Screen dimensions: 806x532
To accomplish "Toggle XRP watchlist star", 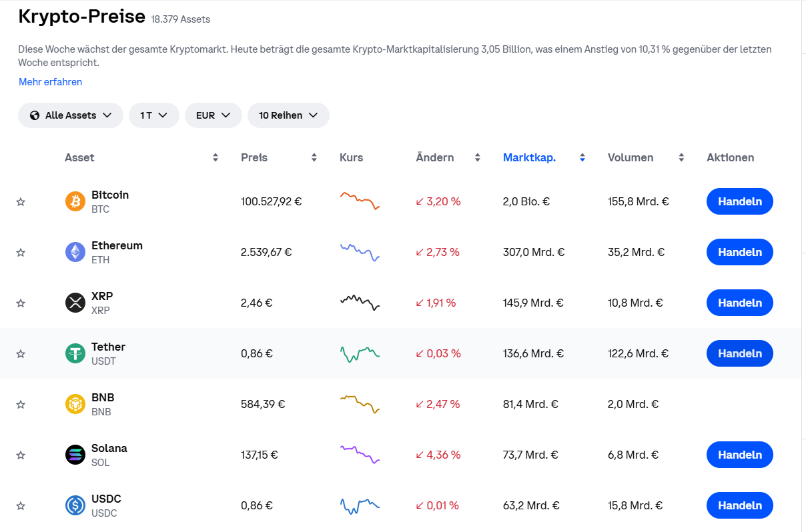I will click(x=21, y=303).
